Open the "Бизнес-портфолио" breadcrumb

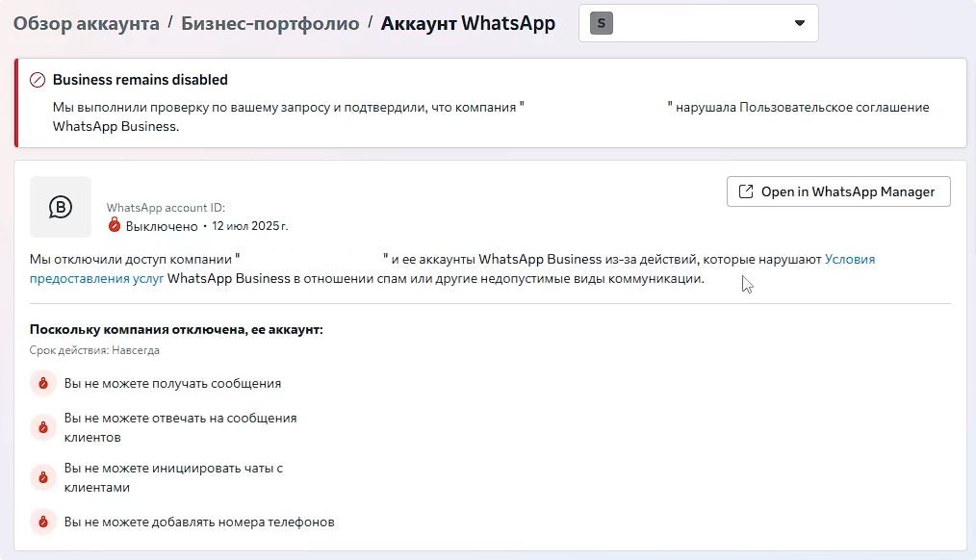point(270,23)
